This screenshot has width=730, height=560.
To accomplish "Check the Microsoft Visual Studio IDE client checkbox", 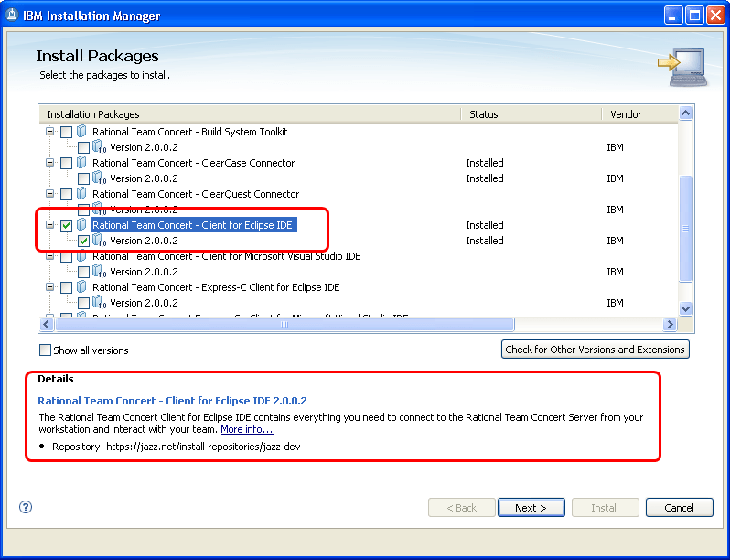I will 66,256.
